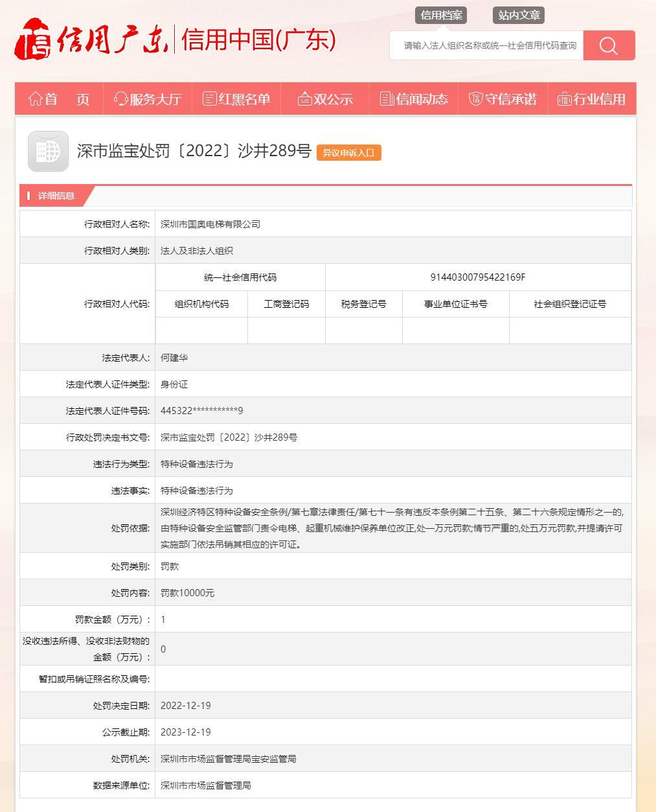Open the 异议申诉入口 button
This screenshot has width=656, height=812.
click(348, 153)
